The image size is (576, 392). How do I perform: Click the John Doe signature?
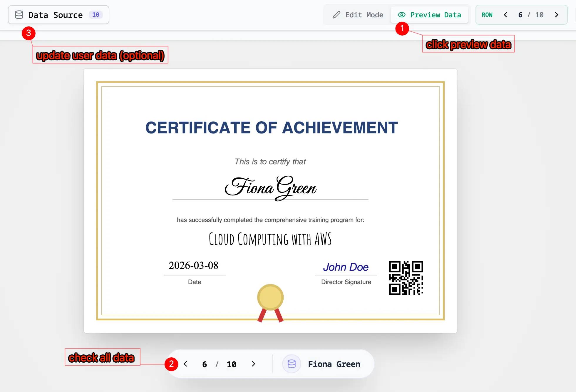[346, 267]
